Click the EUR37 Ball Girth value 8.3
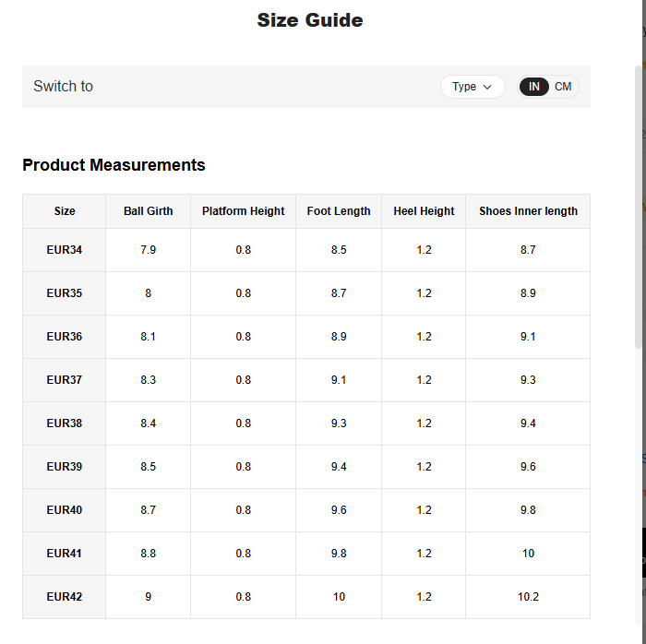The width and height of the screenshot is (646, 644). [x=148, y=380]
